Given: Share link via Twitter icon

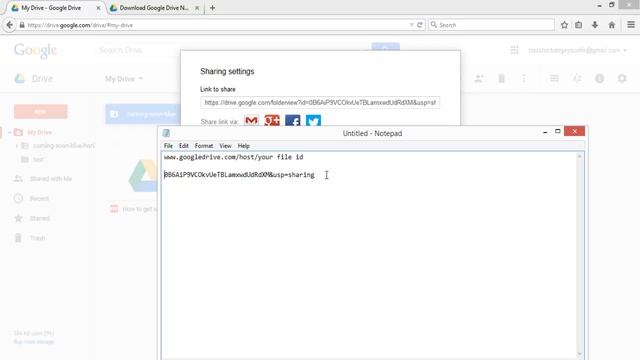Looking at the screenshot, I should tap(313, 120).
